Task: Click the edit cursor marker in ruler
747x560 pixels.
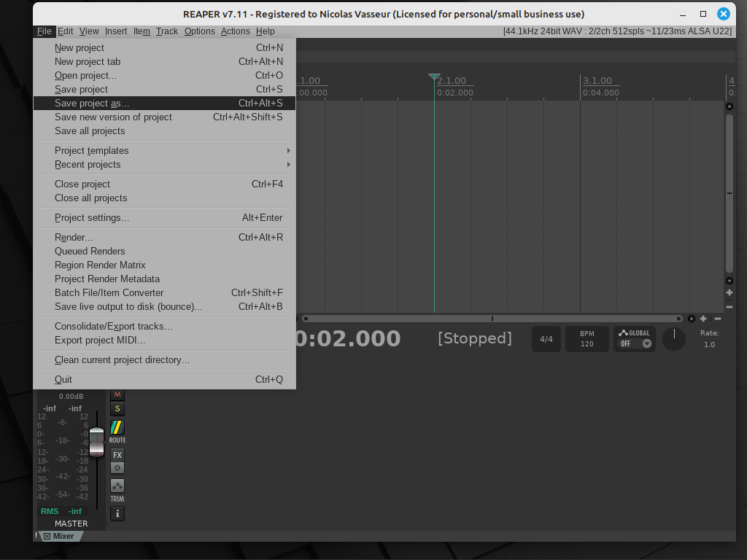Action: (434, 77)
